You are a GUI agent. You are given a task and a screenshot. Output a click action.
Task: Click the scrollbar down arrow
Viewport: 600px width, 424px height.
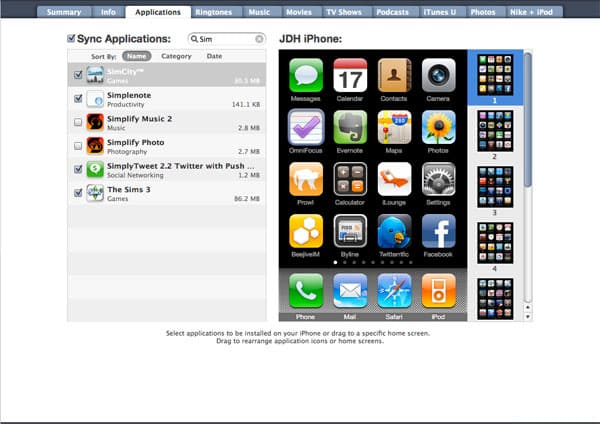point(528,316)
